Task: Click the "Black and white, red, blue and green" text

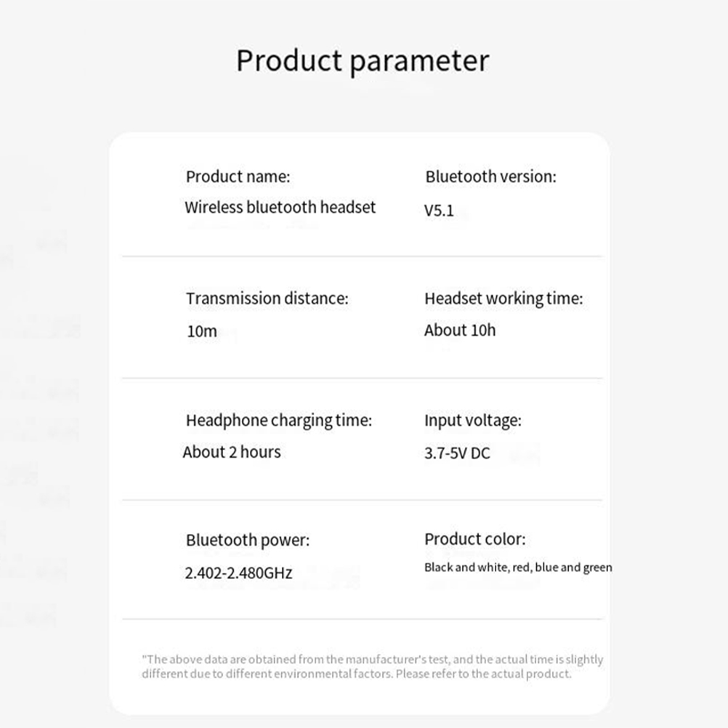Action: coord(518,567)
